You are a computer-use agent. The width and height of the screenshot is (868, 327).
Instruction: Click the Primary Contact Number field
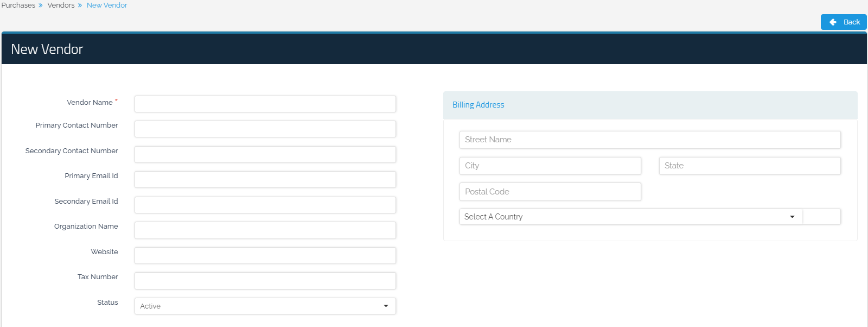pyautogui.click(x=265, y=129)
